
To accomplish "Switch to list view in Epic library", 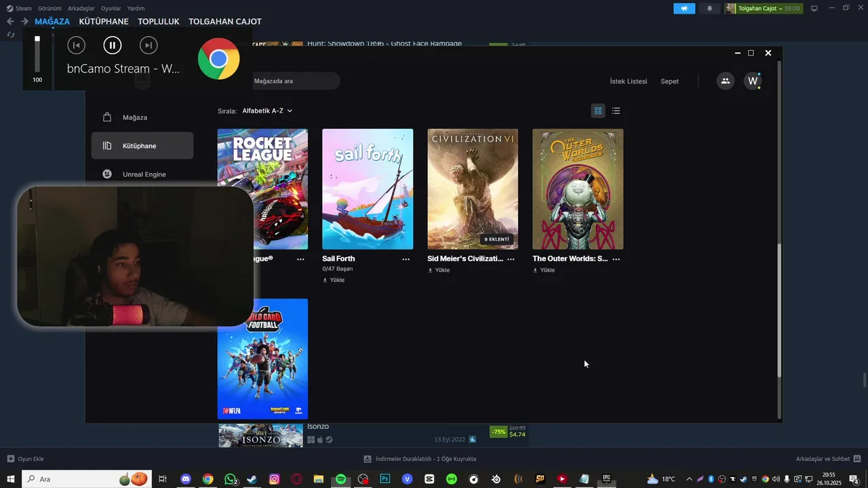I will coord(616,110).
